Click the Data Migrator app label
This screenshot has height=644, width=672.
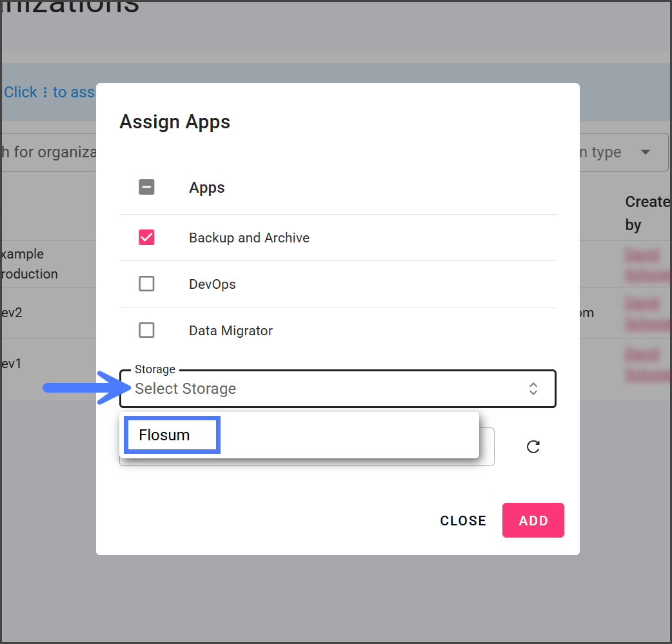(x=230, y=331)
